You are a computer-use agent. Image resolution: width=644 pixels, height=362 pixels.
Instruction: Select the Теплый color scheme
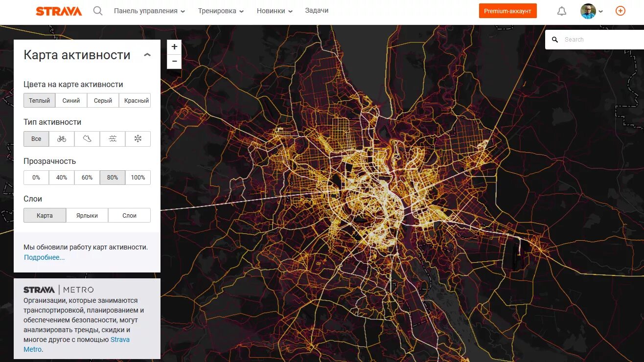[x=39, y=100]
